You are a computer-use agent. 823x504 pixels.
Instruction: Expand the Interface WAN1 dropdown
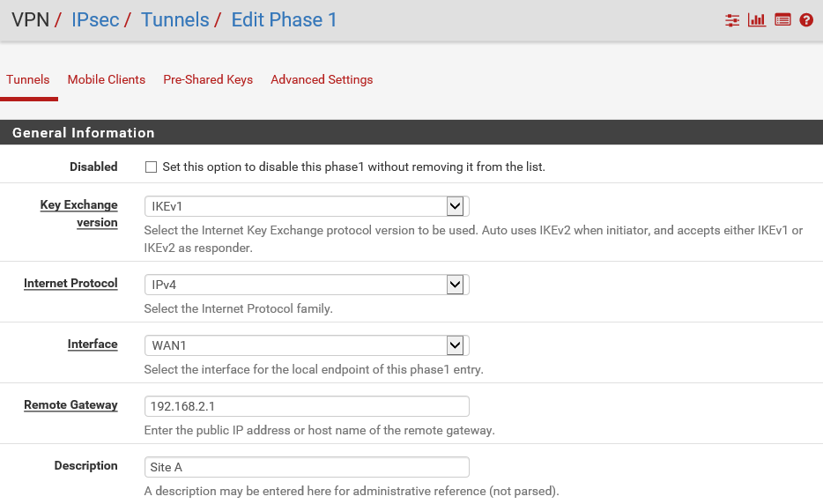pos(307,345)
